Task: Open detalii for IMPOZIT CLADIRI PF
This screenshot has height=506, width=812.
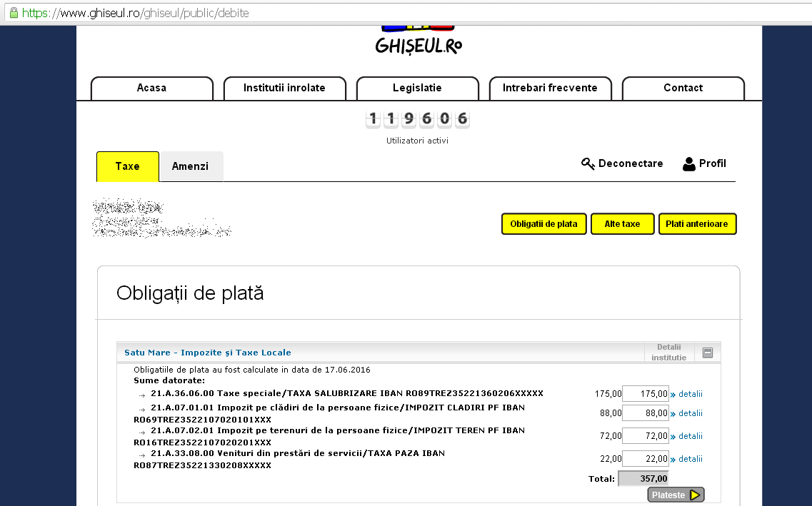Action: [x=691, y=413]
